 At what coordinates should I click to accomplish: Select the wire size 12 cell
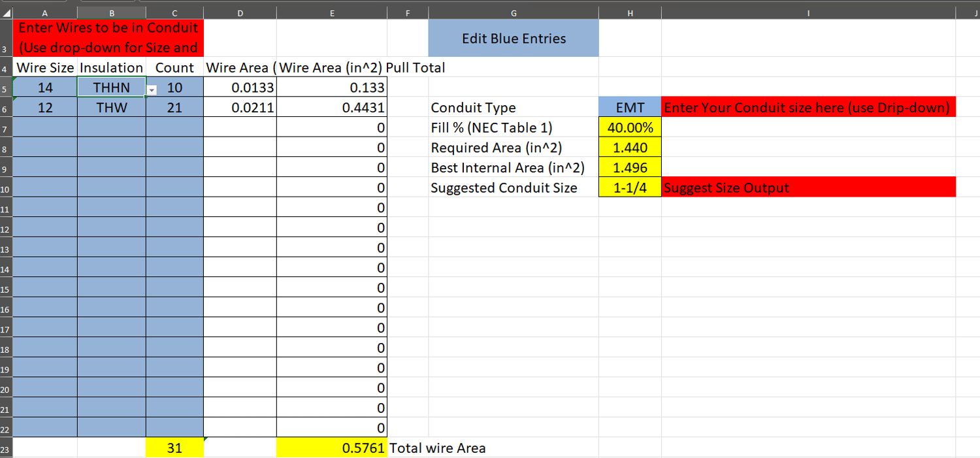click(x=45, y=108)
